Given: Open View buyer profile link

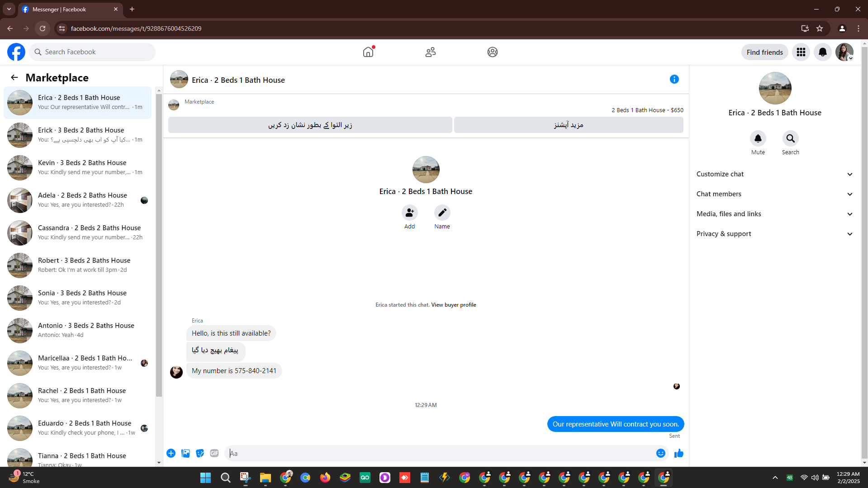Looking at the screenshot, I should (454, 305).
